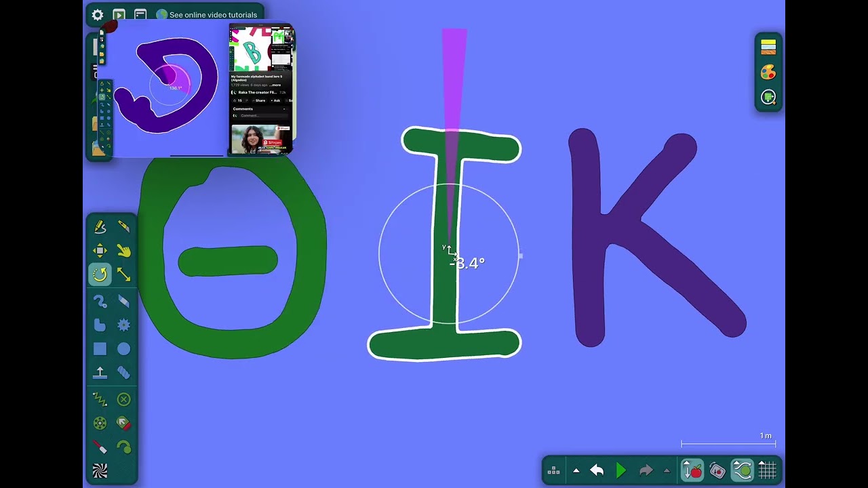Viewport: 868px width, 488px height.
Task: Toggle the grid icon
Action: pos(768,470)
